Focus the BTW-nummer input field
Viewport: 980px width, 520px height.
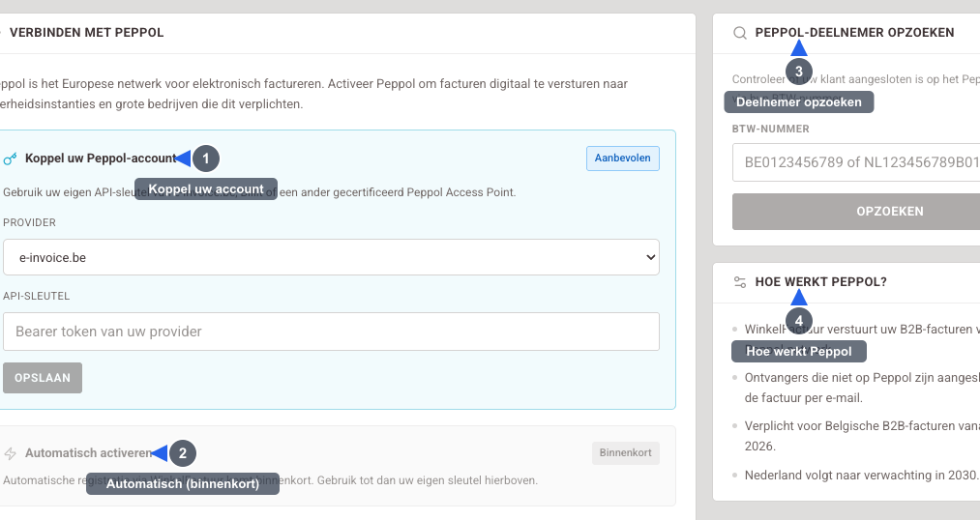(x=856, y=162)
